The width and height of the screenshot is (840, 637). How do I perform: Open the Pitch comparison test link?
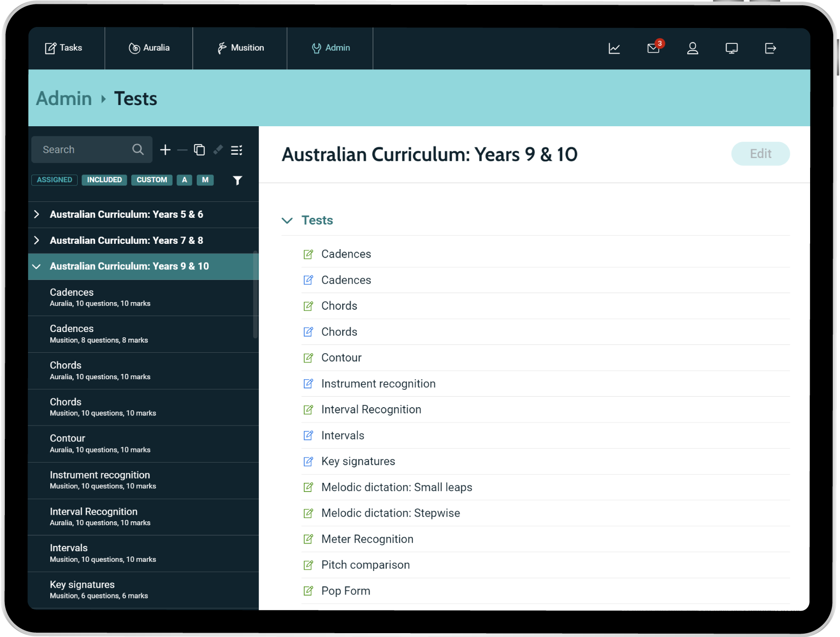(x=365, y=565)
